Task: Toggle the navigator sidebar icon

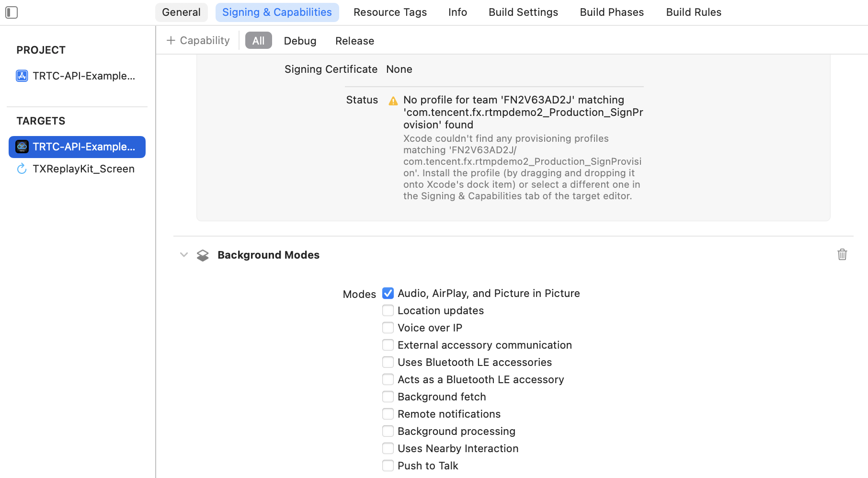Action: point(11,12)
